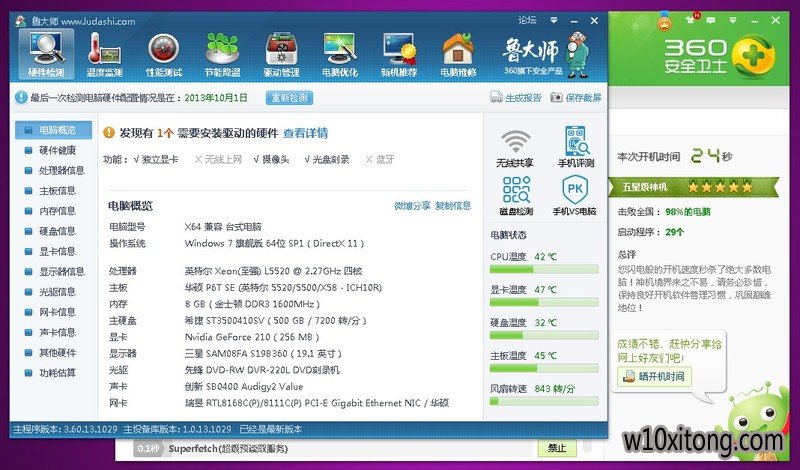This screenshot has height=470, width=800.
Task: Open the feedback bubble icon in the 360 window
Action: [x=711, y=20]
